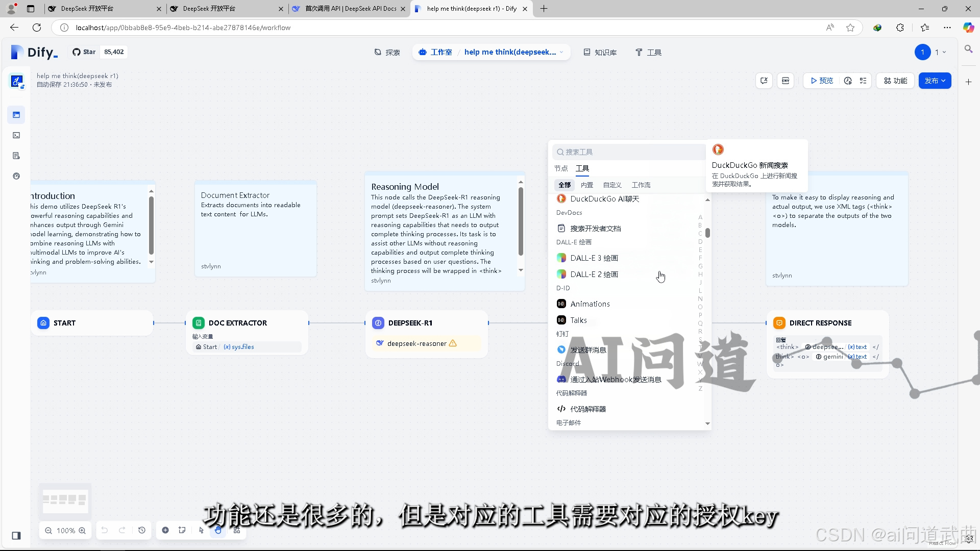Screen dimensions: 980x551
Task: Expand the 发布 publish dropdown arrow
Action: [x=943, y=81]
